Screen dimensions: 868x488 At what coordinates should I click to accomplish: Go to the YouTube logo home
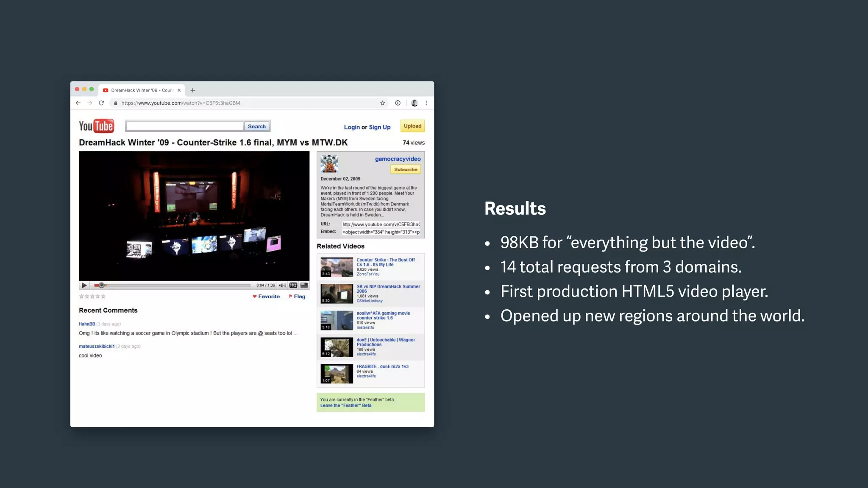coord(96,126)
